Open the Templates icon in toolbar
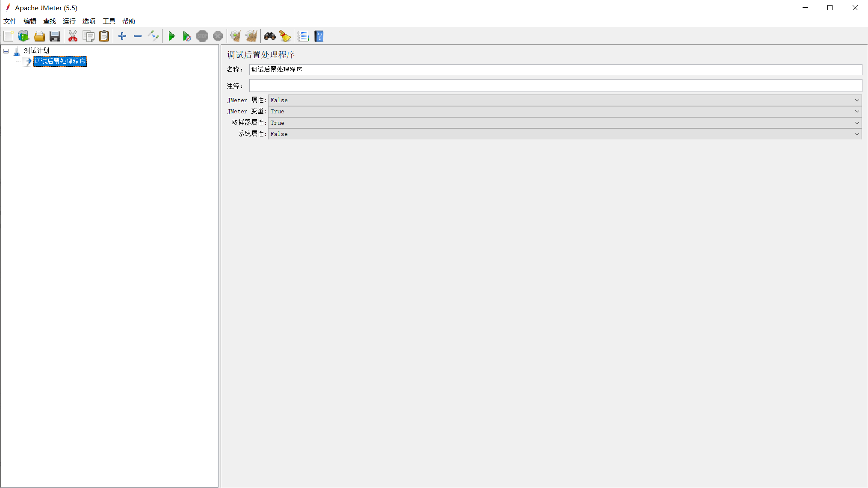This screenshot has width=868, height=488. click(24, 36)
